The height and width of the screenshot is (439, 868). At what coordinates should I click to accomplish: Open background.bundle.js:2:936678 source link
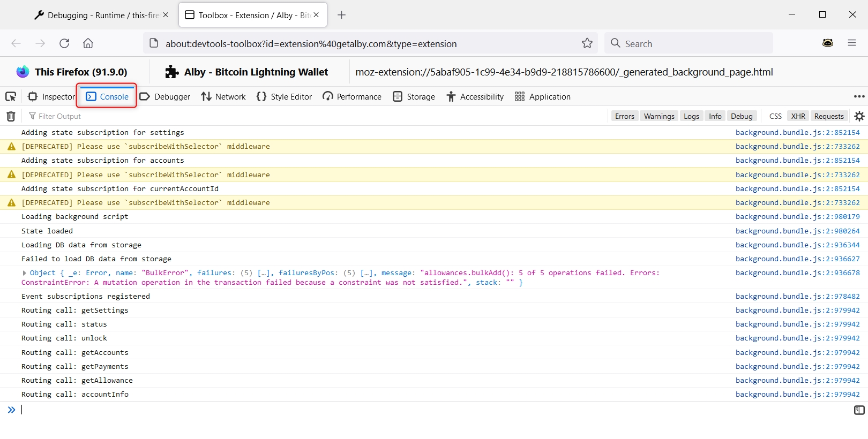pyautogui.click(x=797, y=273)
